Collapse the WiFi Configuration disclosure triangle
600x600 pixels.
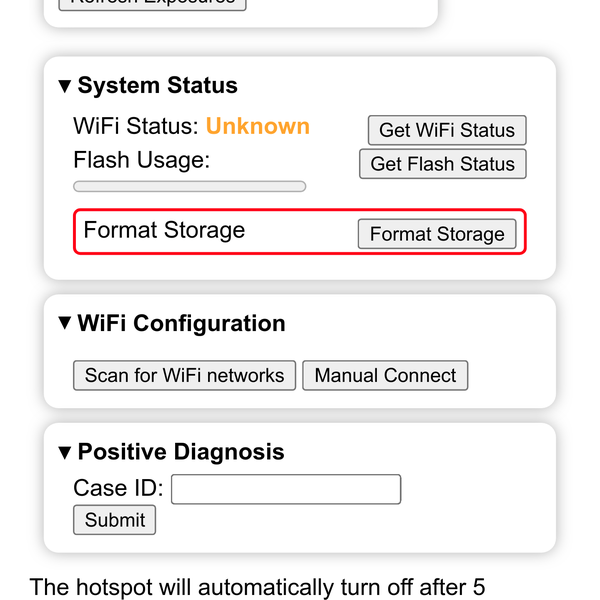(x=65, y=324)
